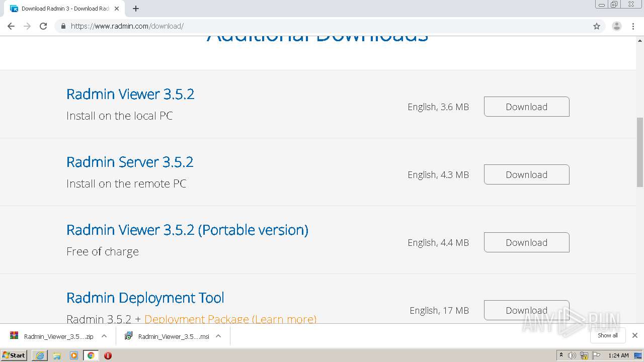View site info via the padlock icon
The image size is (644, 362).
click(63, 26)
